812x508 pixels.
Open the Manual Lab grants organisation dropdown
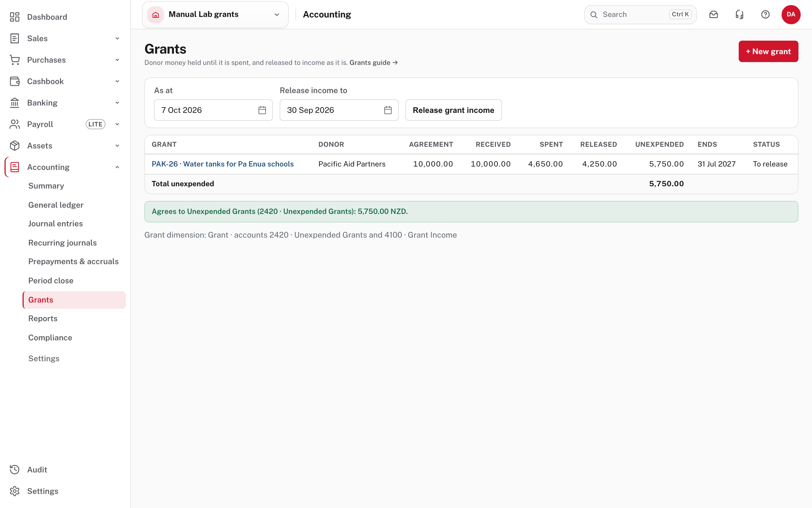(215, 14)
